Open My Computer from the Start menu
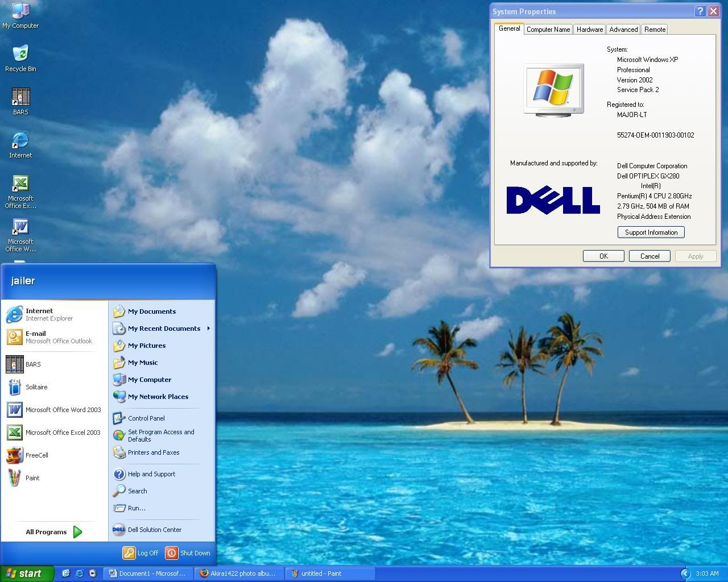Screen dimensions: 728x582 coord(150,380)
